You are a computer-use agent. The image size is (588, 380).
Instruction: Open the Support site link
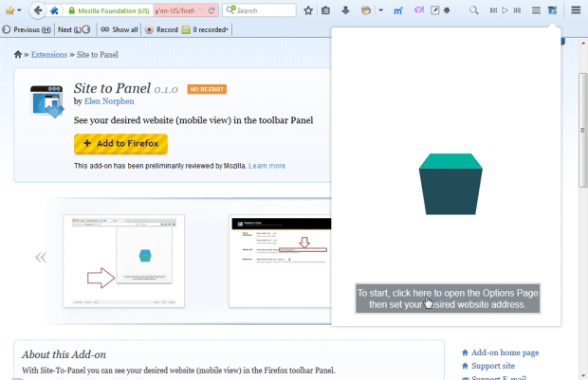point(493,366)
